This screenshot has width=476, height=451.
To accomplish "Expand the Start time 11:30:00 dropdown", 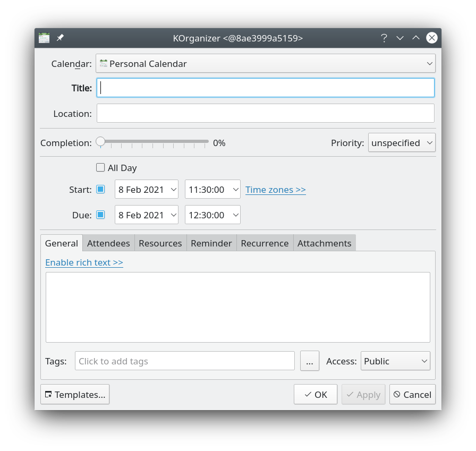I will point(212,189).
